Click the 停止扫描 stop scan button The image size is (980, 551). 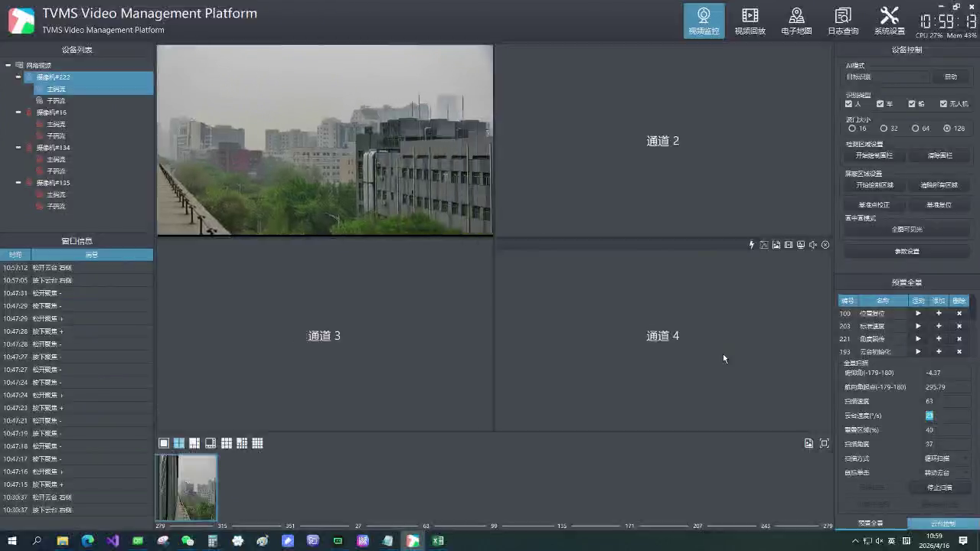click(939, 487)
